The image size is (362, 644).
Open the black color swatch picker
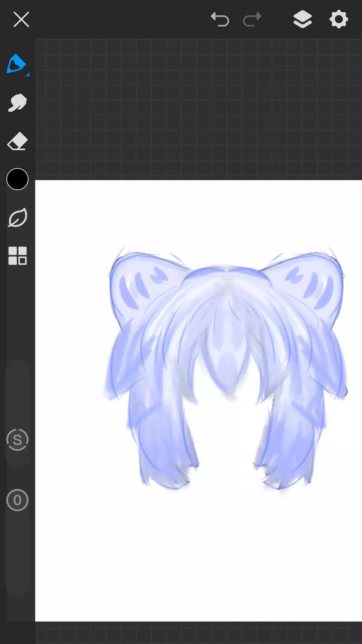click(17, 179)
